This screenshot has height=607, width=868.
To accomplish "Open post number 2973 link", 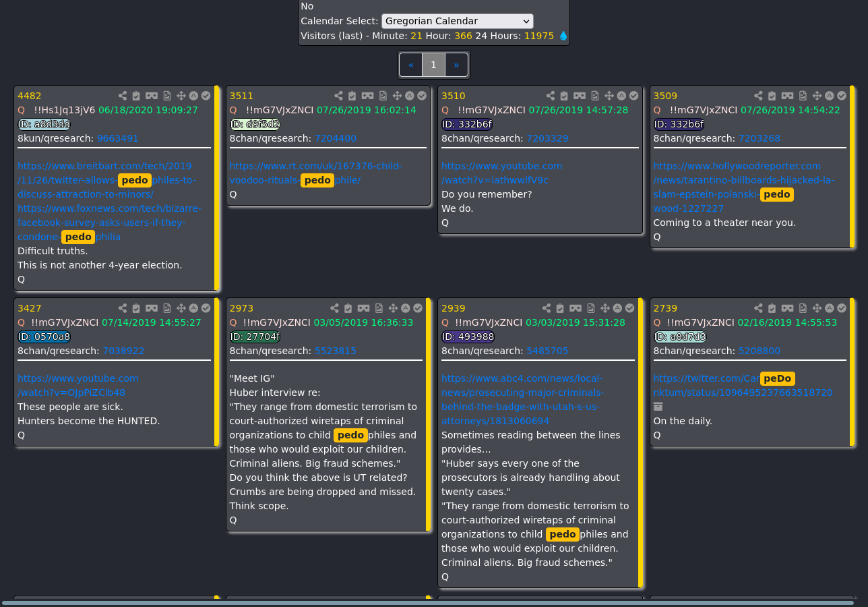I will (x=242, y=308).
